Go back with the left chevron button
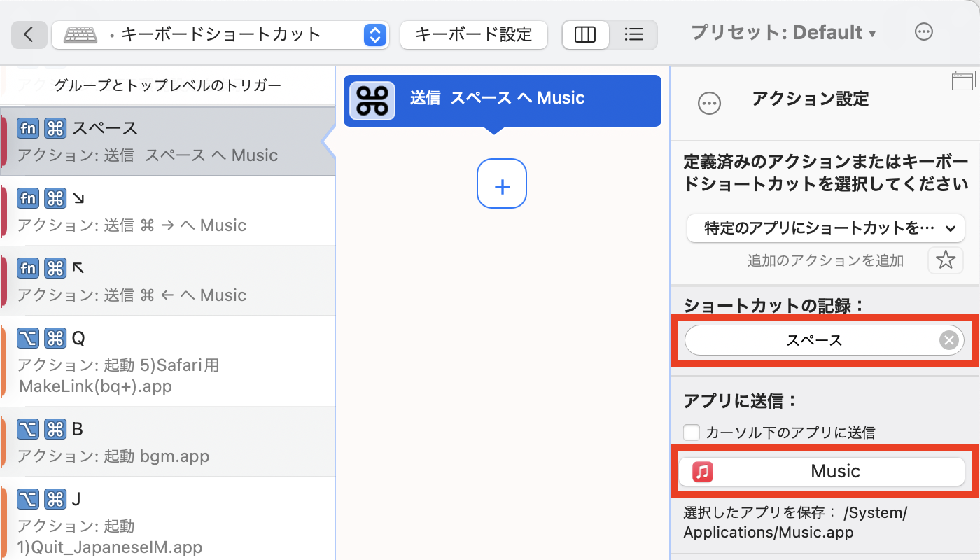980x560 pixels. (29, 35)
